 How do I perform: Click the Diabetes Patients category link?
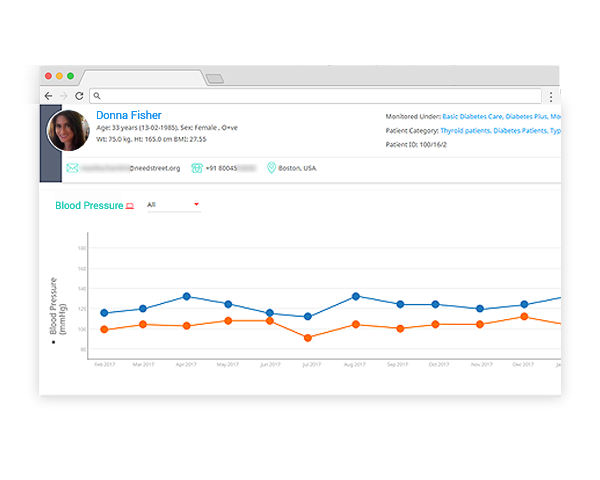coord(521,131)
